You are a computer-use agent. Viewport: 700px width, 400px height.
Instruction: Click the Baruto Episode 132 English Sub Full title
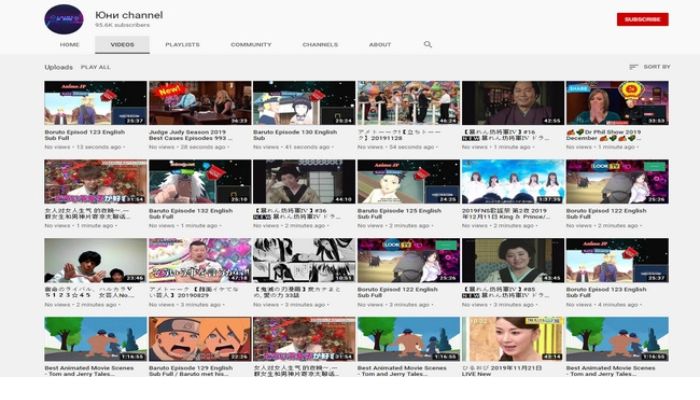click(x=191, y=214)
